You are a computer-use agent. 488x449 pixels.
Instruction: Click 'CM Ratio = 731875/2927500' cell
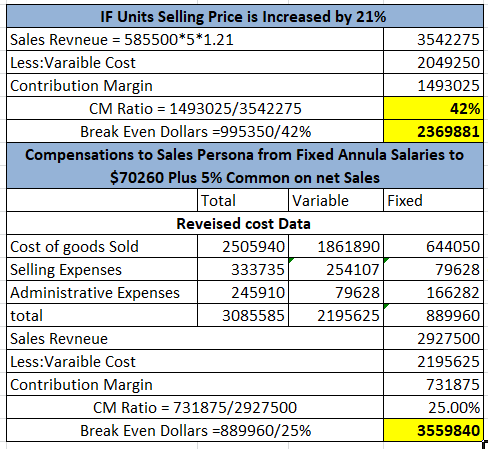(195, 407)
